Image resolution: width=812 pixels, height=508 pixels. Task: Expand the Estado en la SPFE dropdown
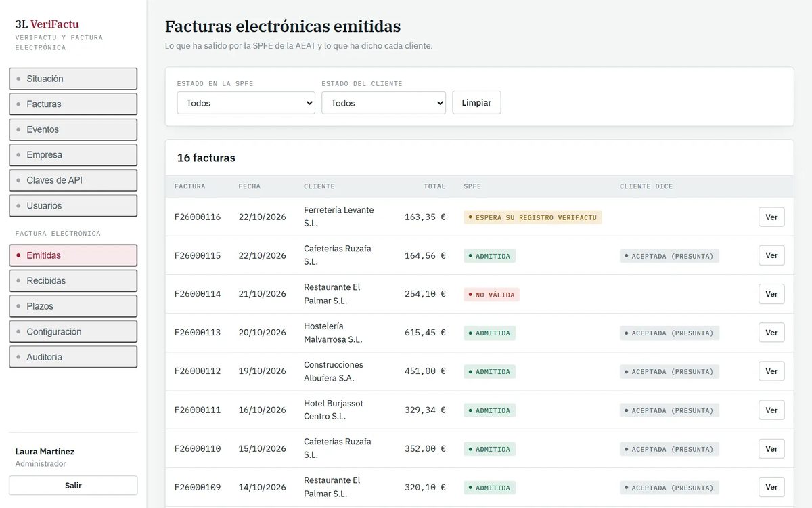point(246,103)
